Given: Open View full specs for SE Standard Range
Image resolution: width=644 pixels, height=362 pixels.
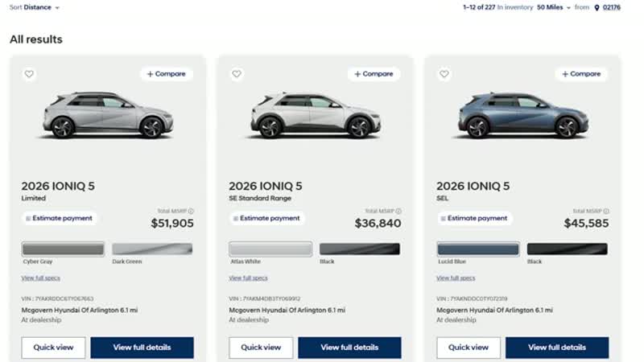Looking at the screenshot, I should [x=248, y=278].
